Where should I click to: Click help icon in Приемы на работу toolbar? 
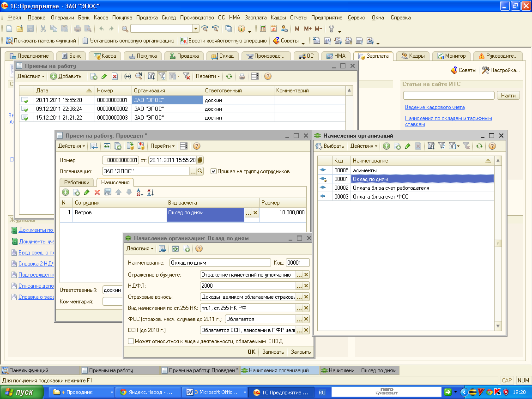(x=268, y=76)
